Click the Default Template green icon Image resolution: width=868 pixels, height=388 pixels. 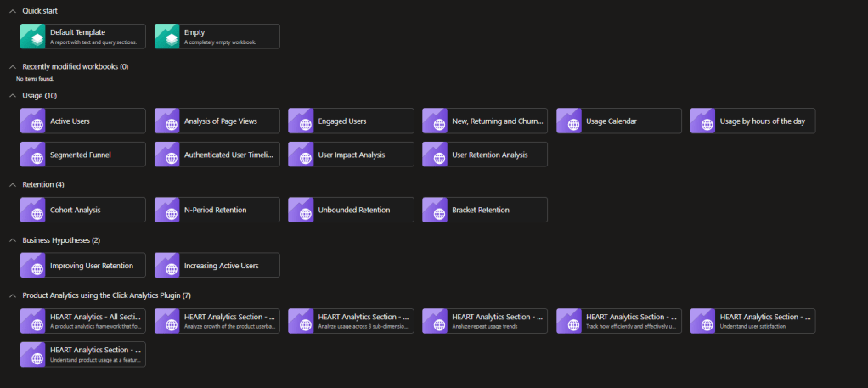pos(33,37)
